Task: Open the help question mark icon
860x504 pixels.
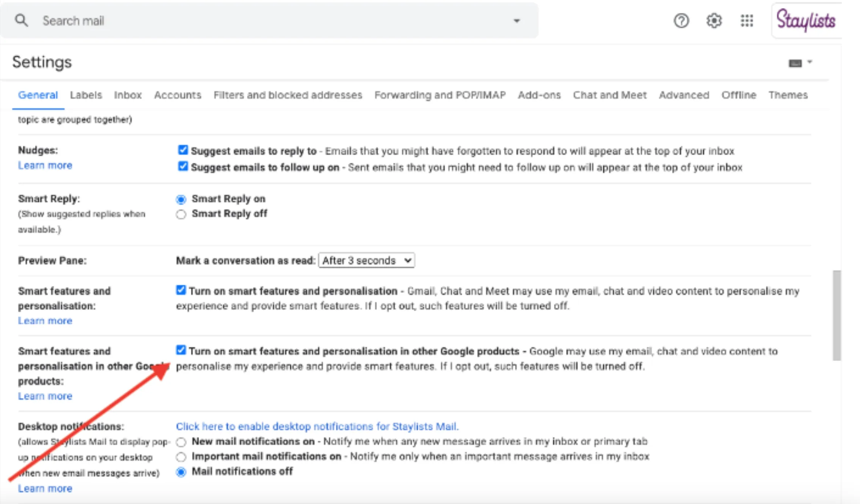Action: click(x=681, y=21)
